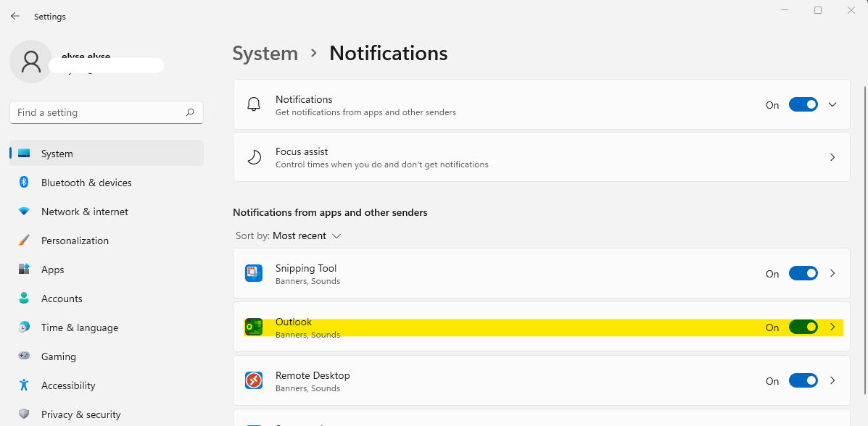868x426 pixels.
Task: Click the Notifications bell icon
Action: 254,104
